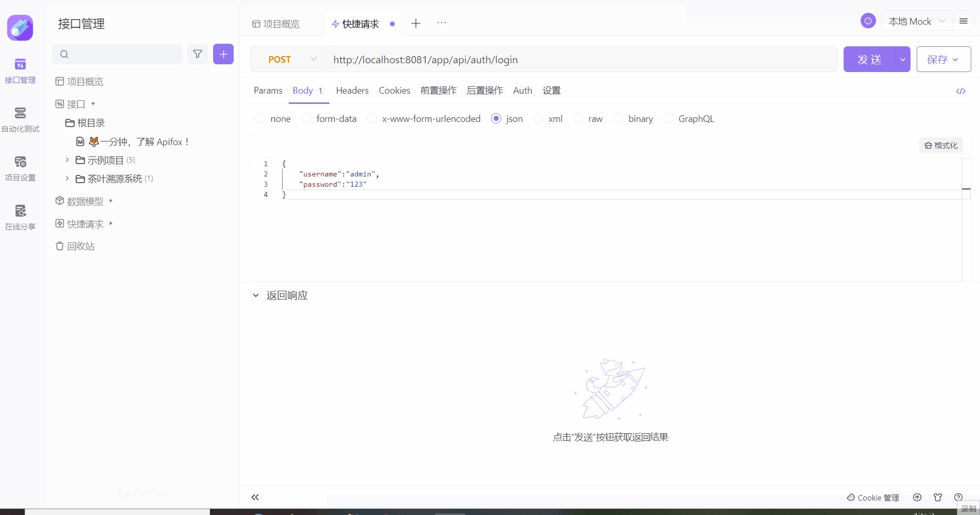980x515 pixels.
Task: Click the 格式化 format button
Action: coord(941,146)
